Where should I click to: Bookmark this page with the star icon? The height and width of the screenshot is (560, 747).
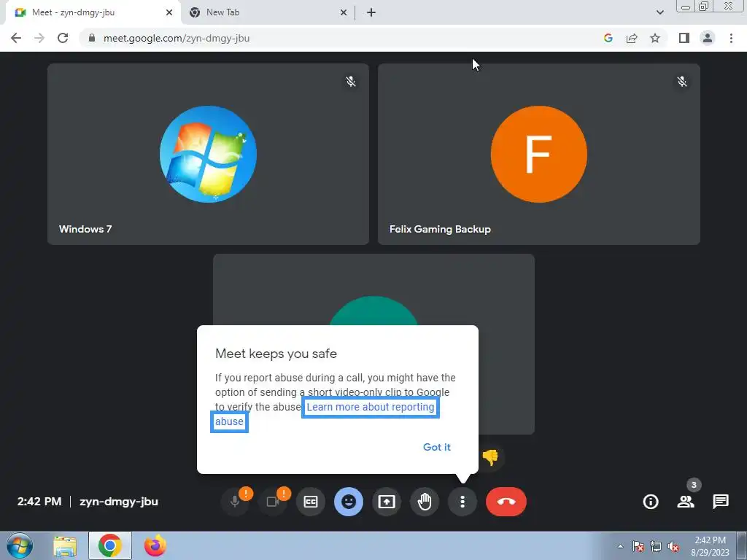click(x=655, y=38)
